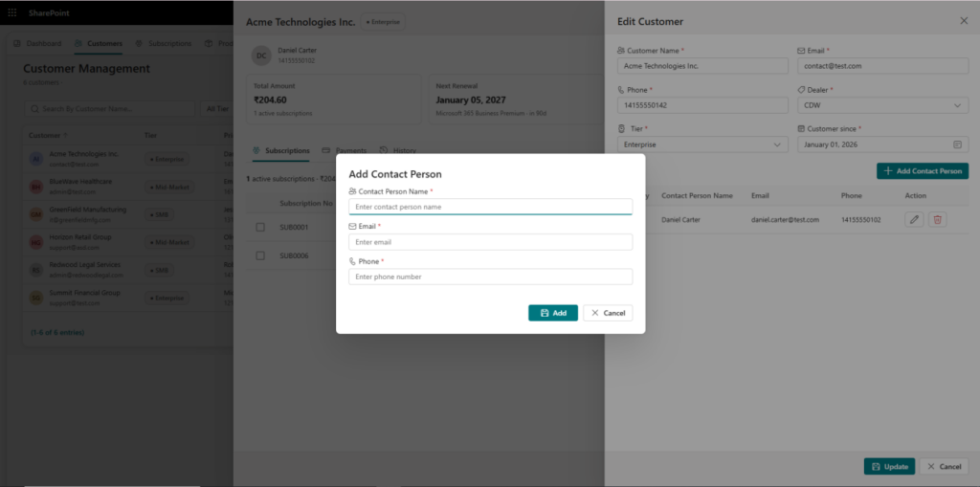980x487 pixels.
Task: Click the search magnifier icon in customer search
Action: point(34,109)
